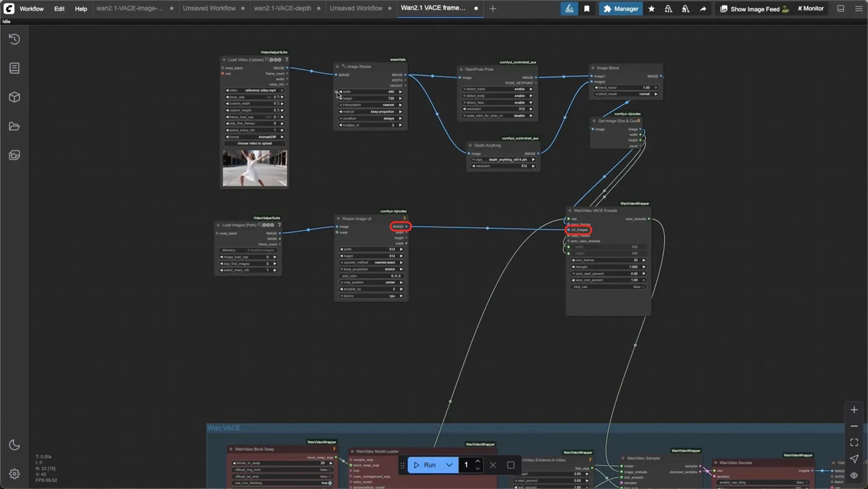Screen dimensions: 868x489
Task: Click the bookmark icon in top toolbar
Action: pyautogui.click(x=587, y=9)
